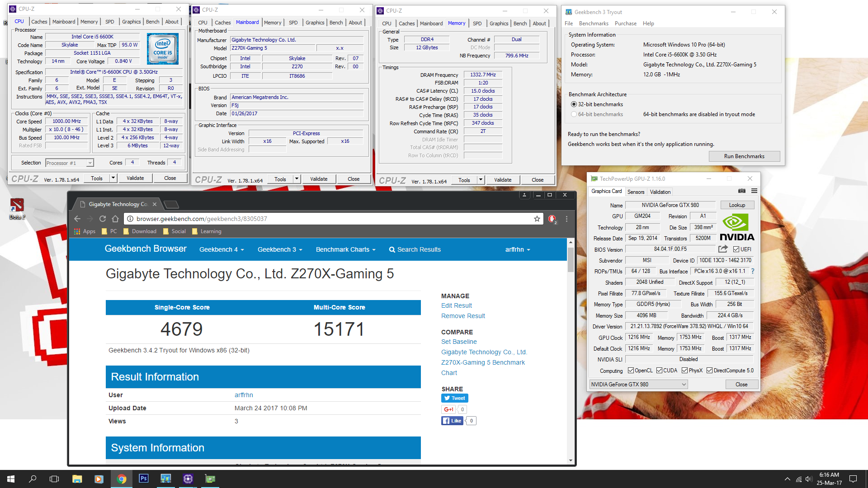868x488 pixels.
Task: Click the red extension icon in Chrome toolbar
Action: coord(552,219)
